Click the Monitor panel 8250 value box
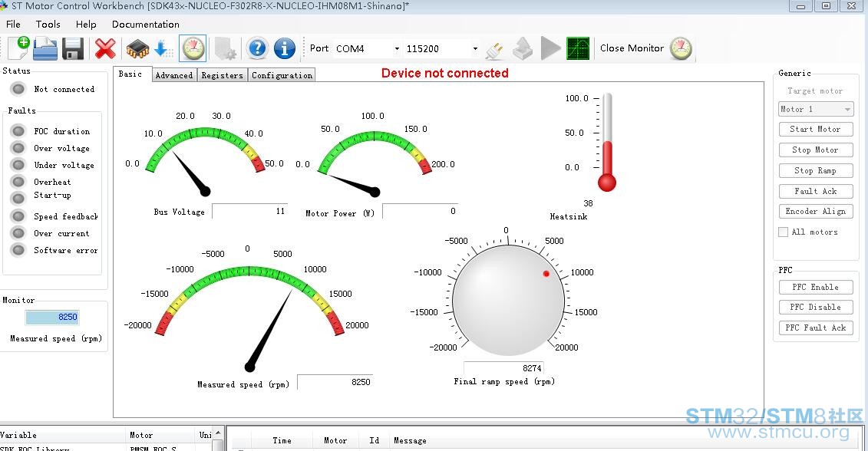The height and width of the screenshot is (451, 868). pyautogui.click(x=52, y=317)
